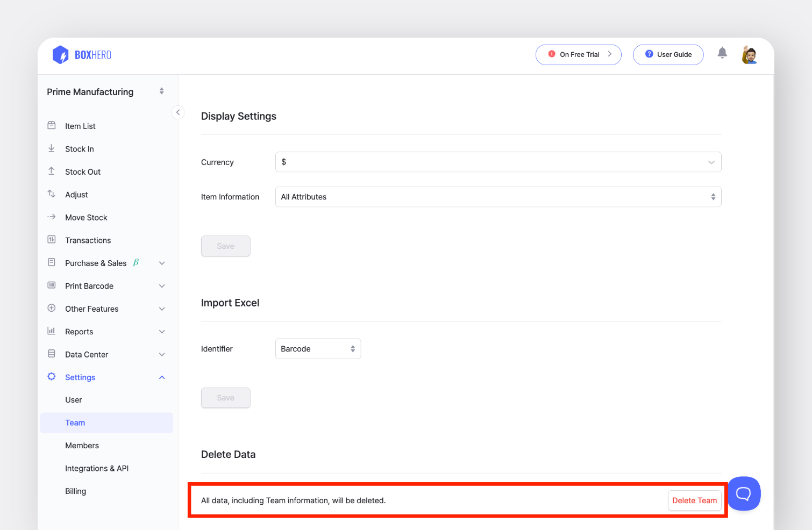This screenshot has width=812, height=530.
Task: Open the user avatar profile menu
Action: point(749,55)
